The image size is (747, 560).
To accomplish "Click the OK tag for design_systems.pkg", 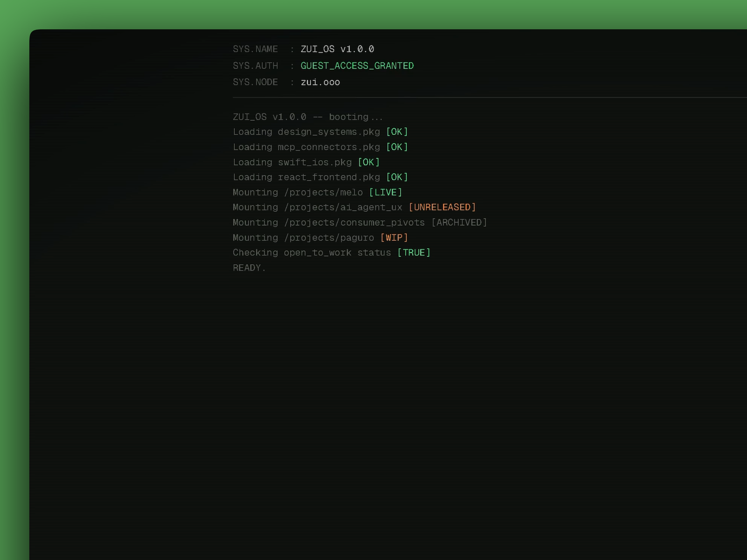I will (x=397, y=132).
